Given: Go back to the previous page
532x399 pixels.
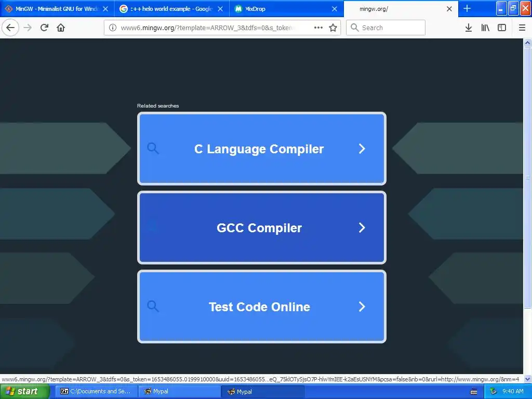Looking at the screenshot, I should tap(10, 28).
